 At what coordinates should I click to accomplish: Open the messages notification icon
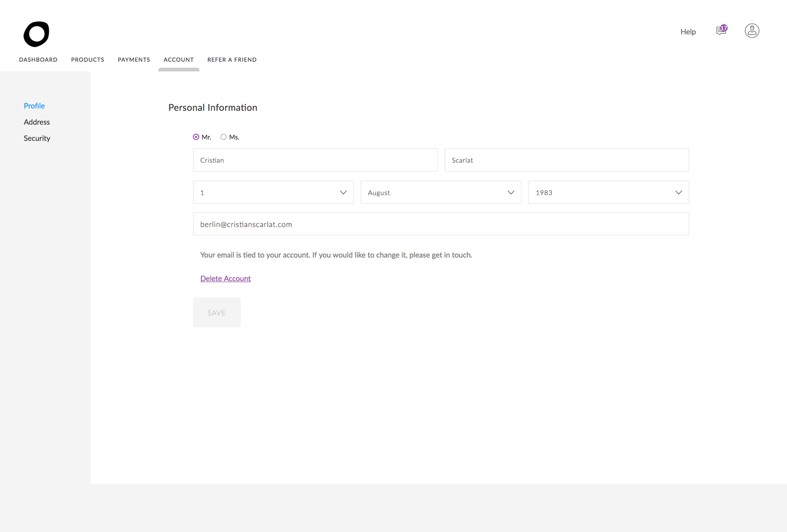click(721, 30)
